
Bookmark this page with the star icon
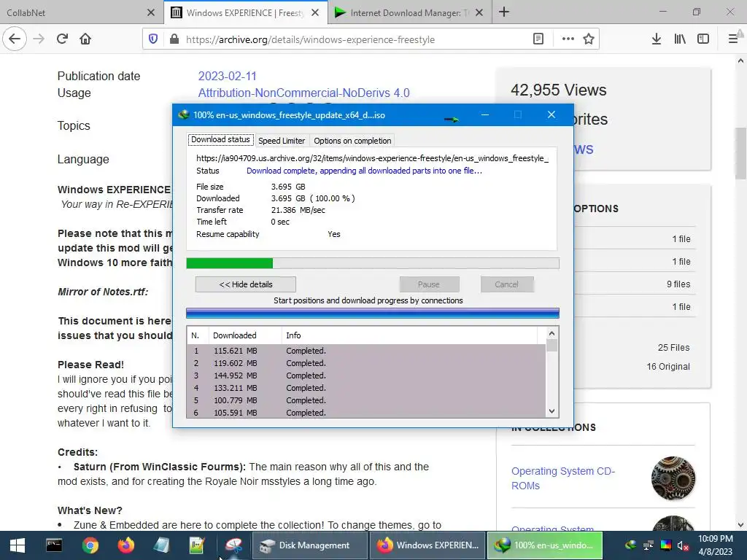(x=589, y=39)
